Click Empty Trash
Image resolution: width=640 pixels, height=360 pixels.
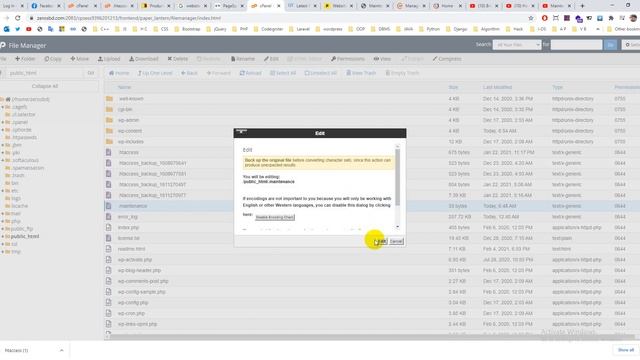[x=402, y=73]
